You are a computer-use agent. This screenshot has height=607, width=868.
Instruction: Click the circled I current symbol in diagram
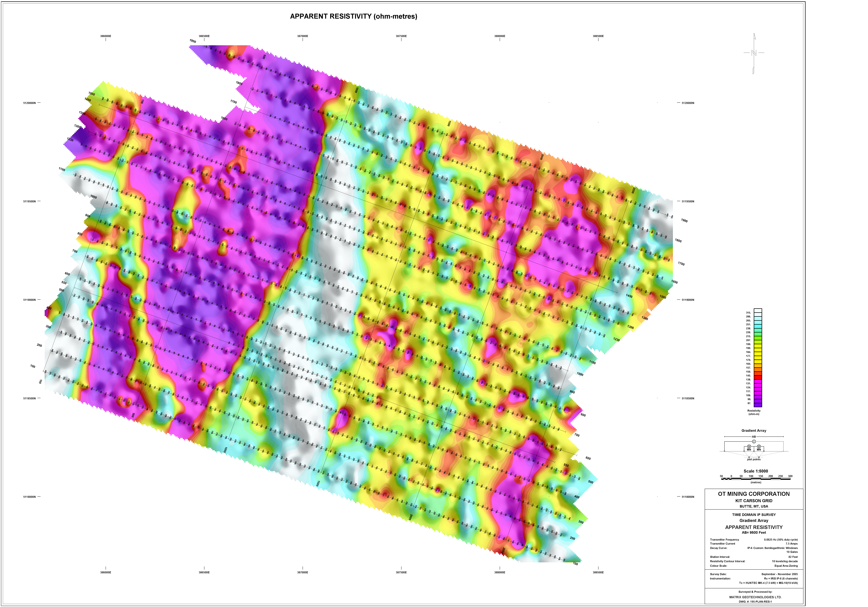click(x=754, y=441)
